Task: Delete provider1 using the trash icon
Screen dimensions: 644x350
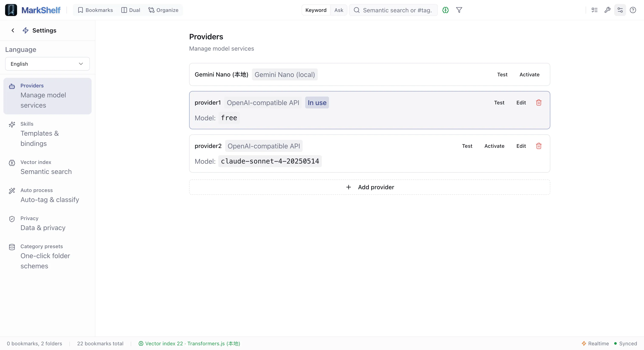Action: coord(539,102)
